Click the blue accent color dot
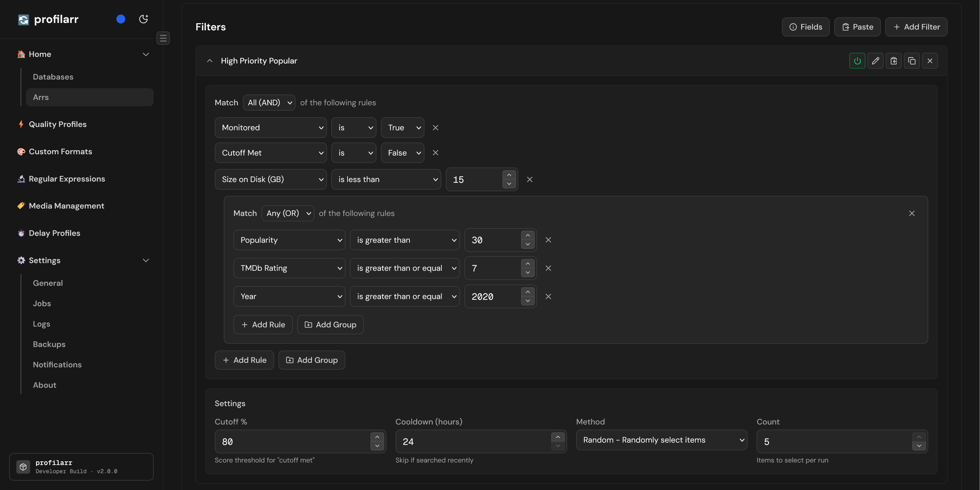This screenshot has width=980, height=490. pos(121,19)
